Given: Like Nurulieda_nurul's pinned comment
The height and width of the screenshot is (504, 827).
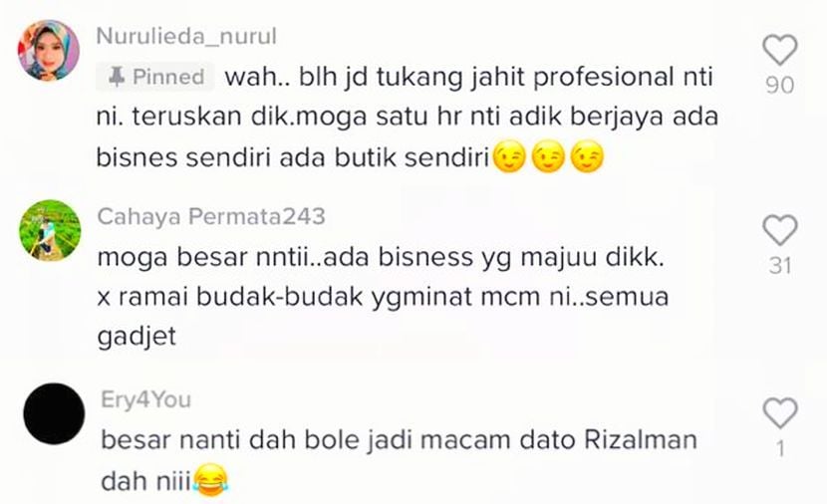Looking at the screenshot, I should coord(780,50).
